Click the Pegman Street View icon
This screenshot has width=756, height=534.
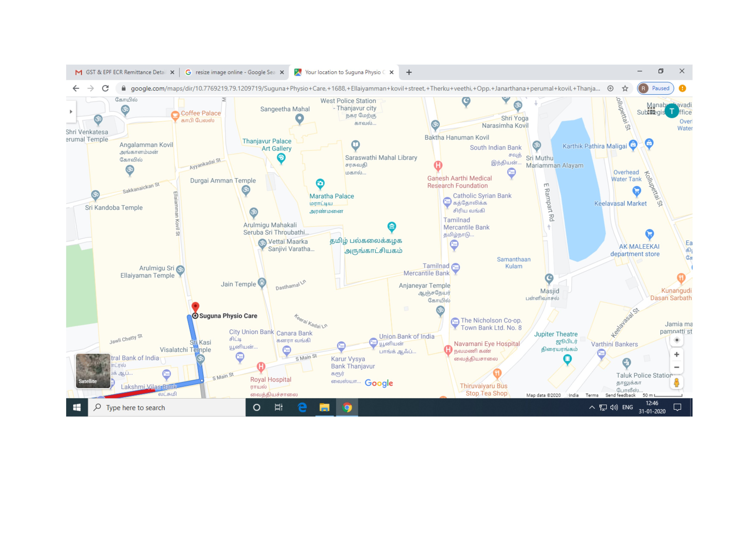676,382
